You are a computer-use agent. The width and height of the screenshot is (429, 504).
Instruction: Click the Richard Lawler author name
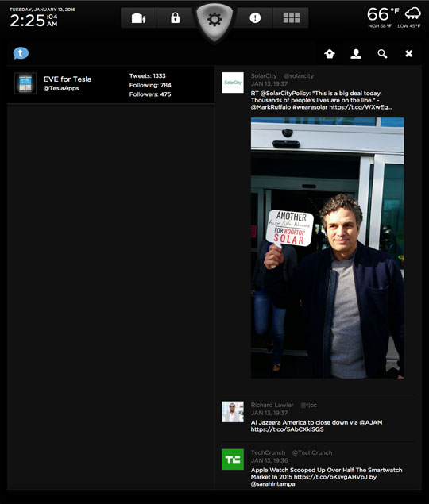tap(272, 405)
